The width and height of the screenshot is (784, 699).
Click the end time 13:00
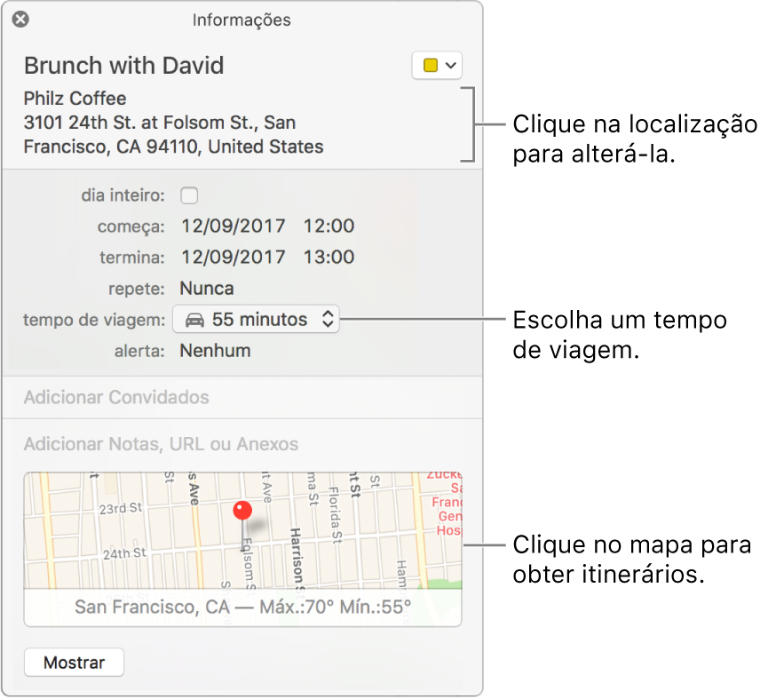[x=329, y=257]
